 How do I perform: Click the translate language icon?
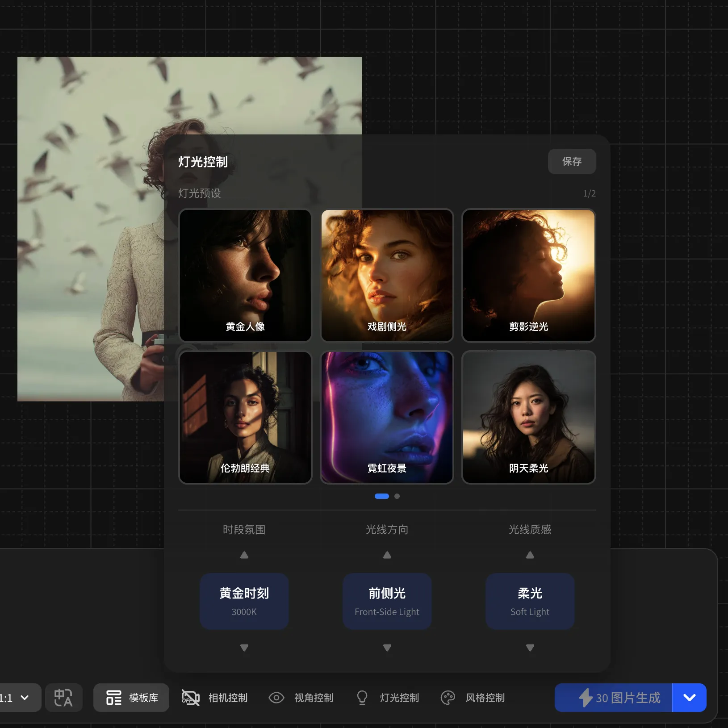point(63,698)
